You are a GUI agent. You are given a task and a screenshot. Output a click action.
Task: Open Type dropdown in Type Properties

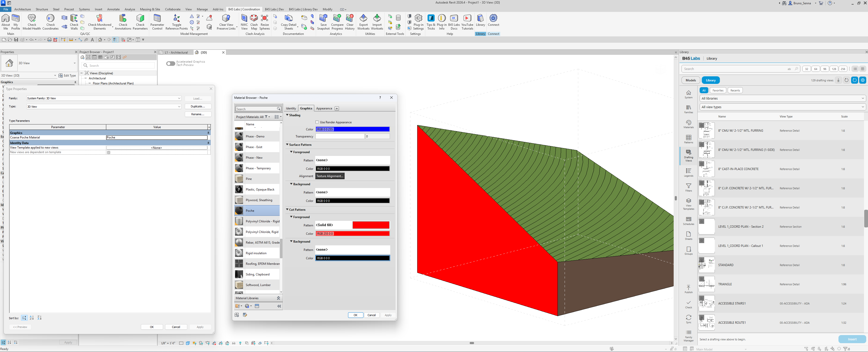pos(104,107)
